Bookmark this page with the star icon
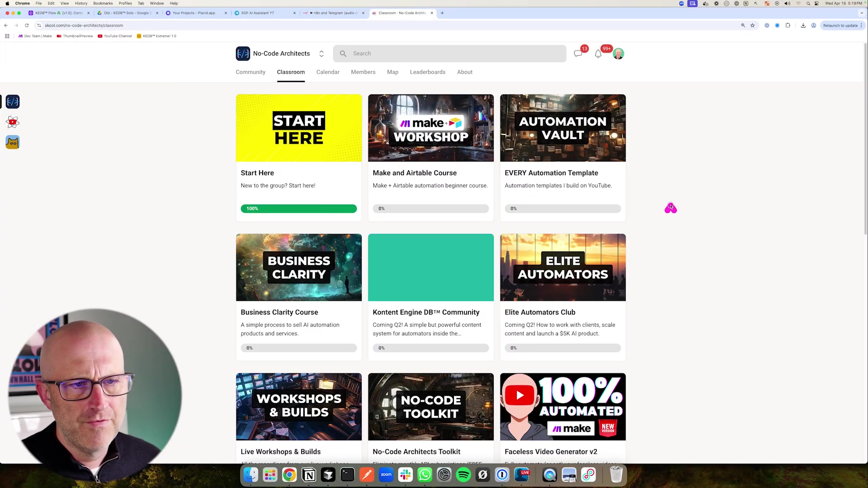This screenshot has width=868, height=488. pyautogui.click(x=753, y=25)
